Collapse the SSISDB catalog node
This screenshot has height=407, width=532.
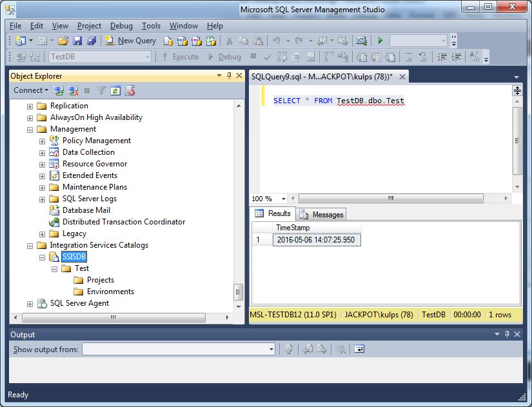(42, 257)
